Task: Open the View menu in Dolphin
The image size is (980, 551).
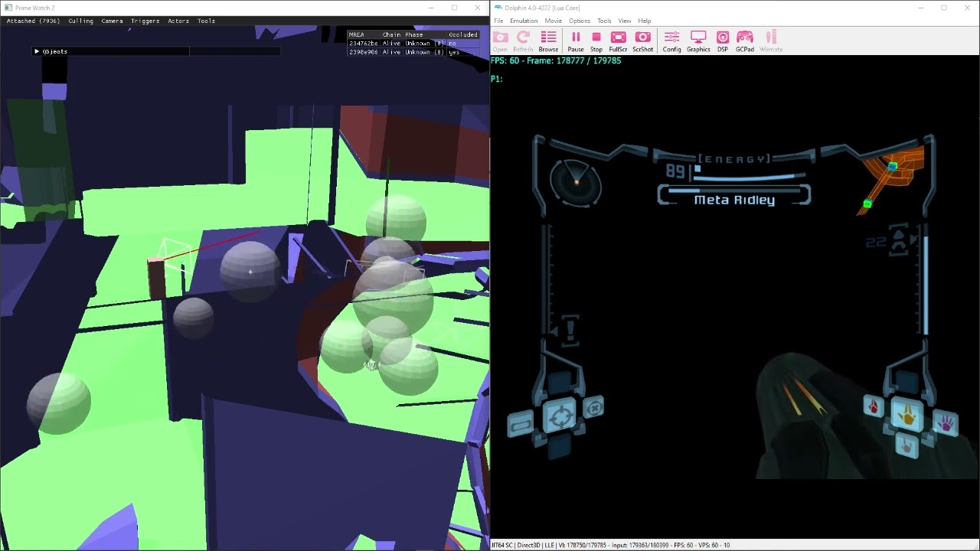Action: [x=625, y=21]
